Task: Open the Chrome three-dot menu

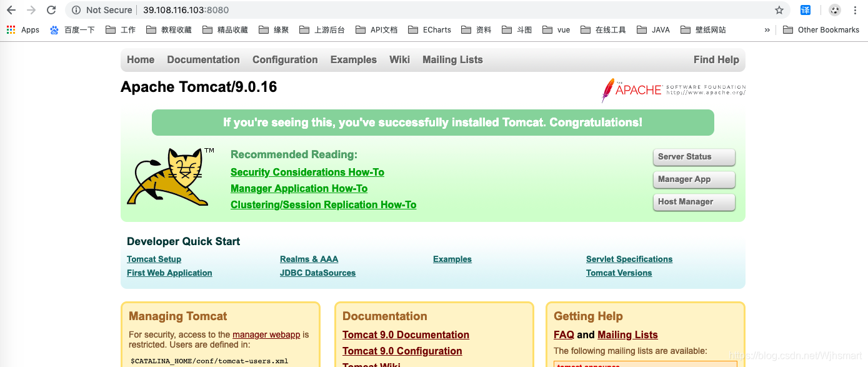Action: click(x=855, y=10)
